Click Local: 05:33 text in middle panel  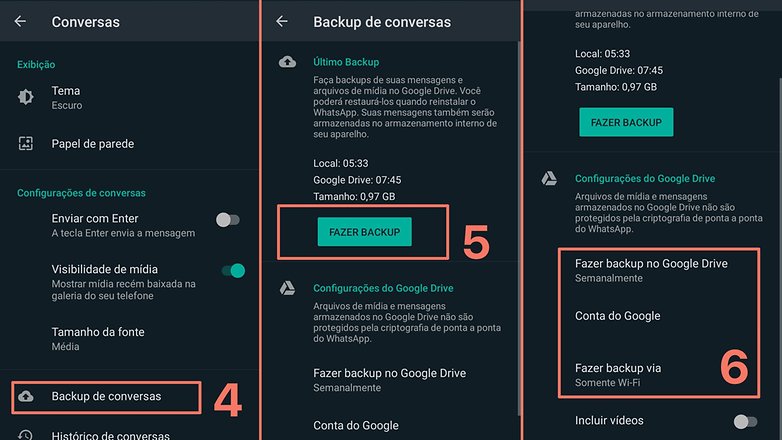click(341, 163)
